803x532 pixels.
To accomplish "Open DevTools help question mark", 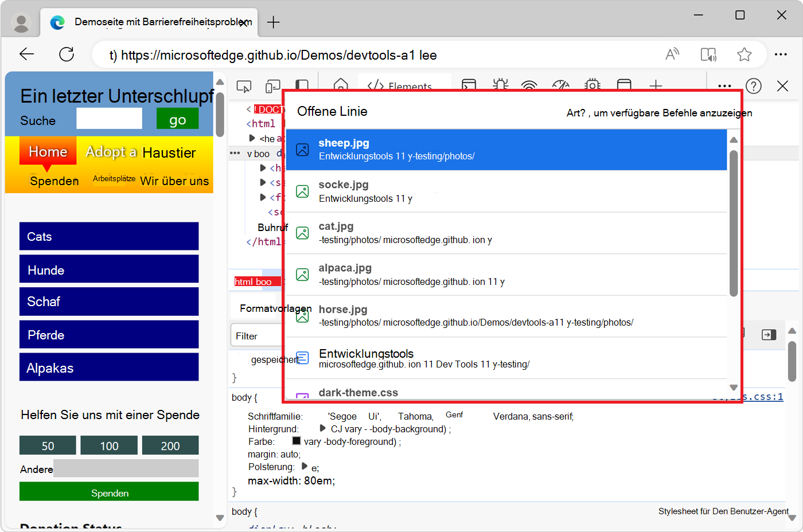I will pos(754,86).
